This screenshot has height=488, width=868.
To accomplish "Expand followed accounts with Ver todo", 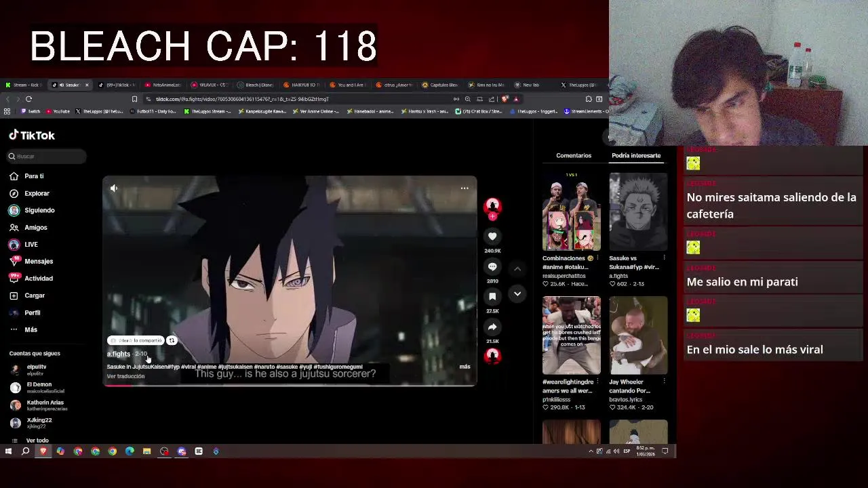I will (x=31, y=441).
